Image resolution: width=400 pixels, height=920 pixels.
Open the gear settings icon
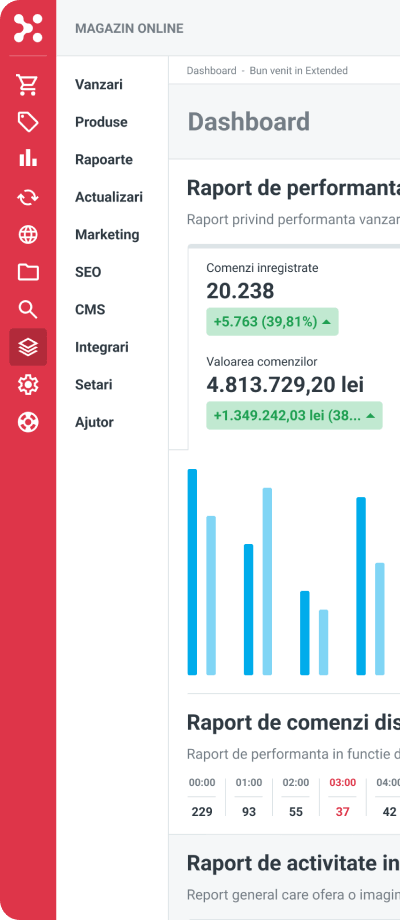[x=28, y=385]
